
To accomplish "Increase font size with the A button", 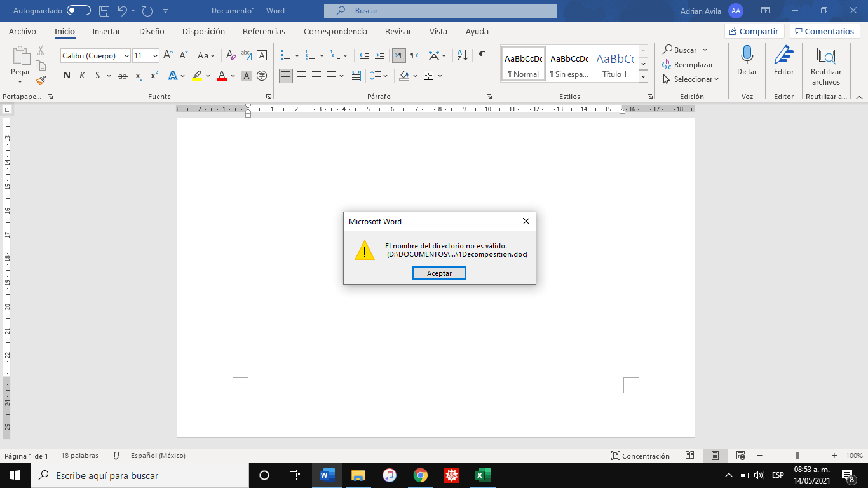I will click(x=168, y=55).
